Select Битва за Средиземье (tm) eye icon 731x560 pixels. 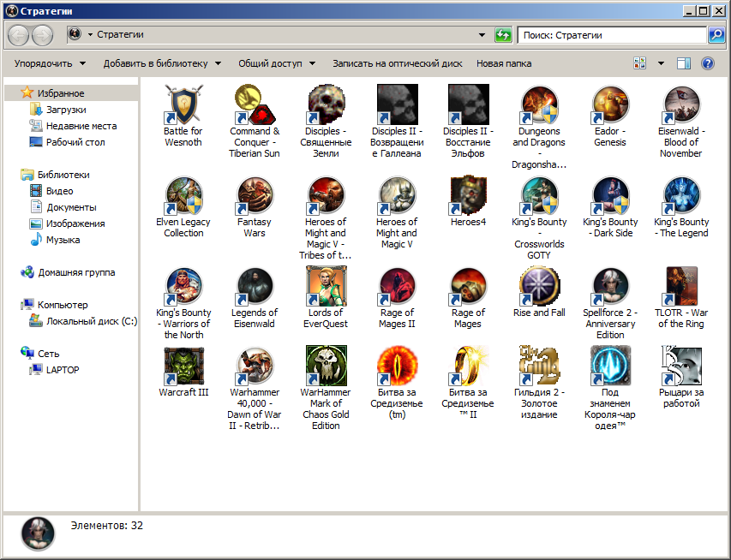click(x=397, y=366)
